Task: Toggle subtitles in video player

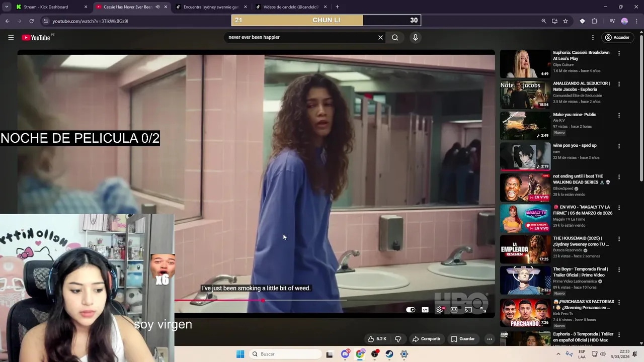Action: coord(425,310)
